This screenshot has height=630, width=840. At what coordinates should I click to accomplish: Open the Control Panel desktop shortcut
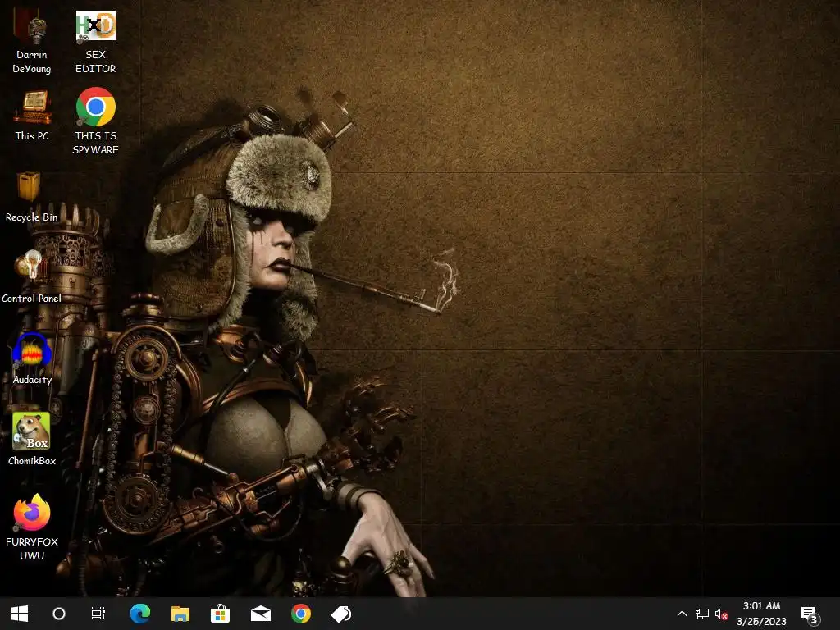(x=31, y=277)
